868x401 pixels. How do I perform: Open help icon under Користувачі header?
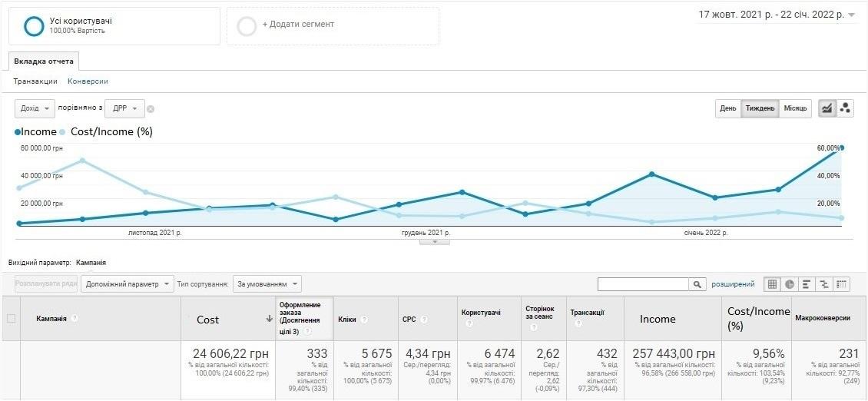(x=469, y=323)
